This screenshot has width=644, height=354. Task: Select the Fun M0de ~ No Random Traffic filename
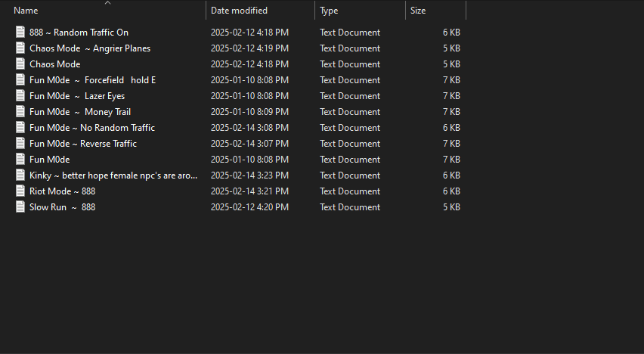click(92, 128)
